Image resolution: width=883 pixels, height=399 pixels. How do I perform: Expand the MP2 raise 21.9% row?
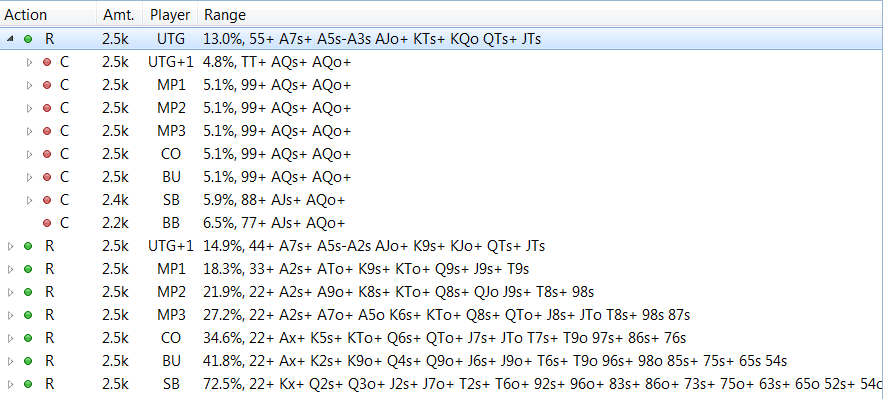point(10,293)
